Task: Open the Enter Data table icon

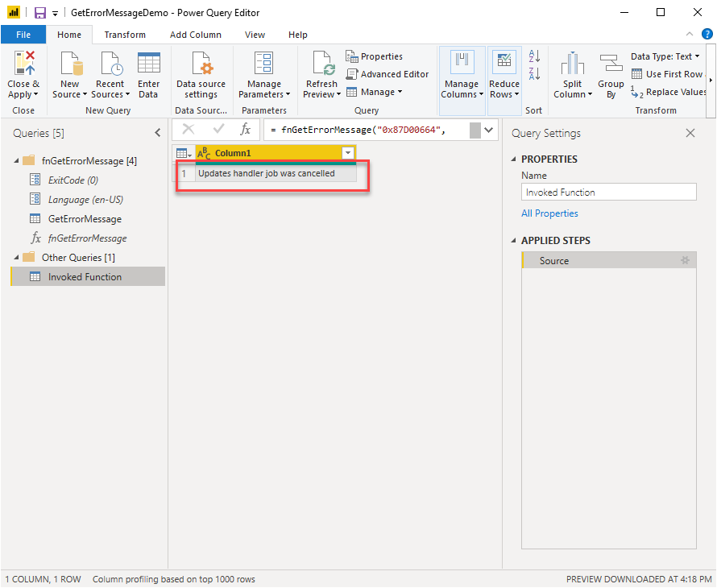Action: [x=148, y=63]
